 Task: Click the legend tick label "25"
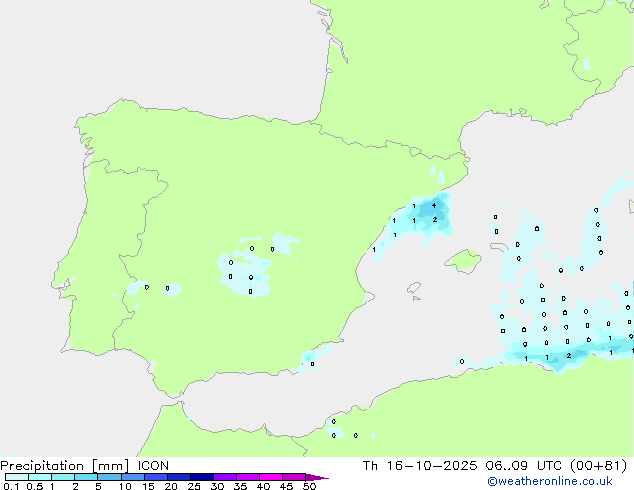coord(194,486)
